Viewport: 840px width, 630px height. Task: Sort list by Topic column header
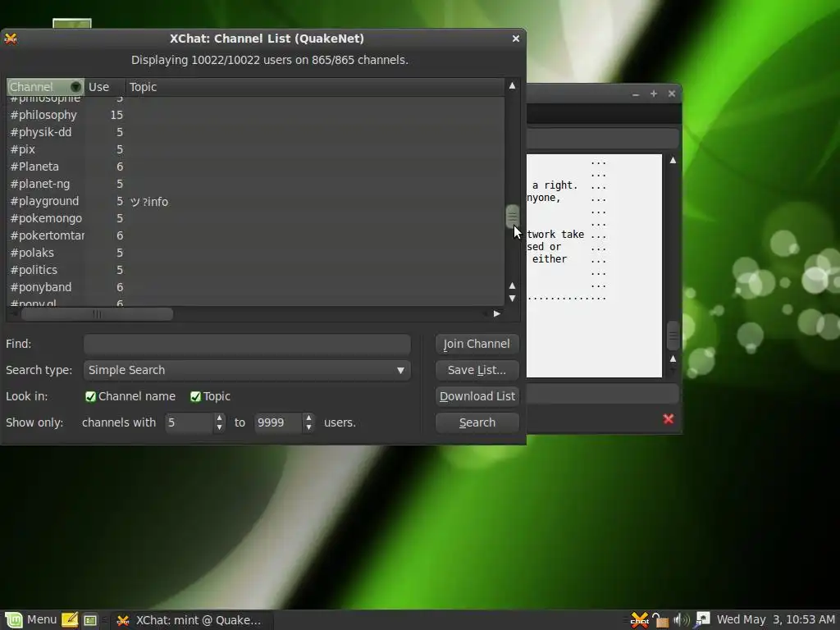(315, 87)
